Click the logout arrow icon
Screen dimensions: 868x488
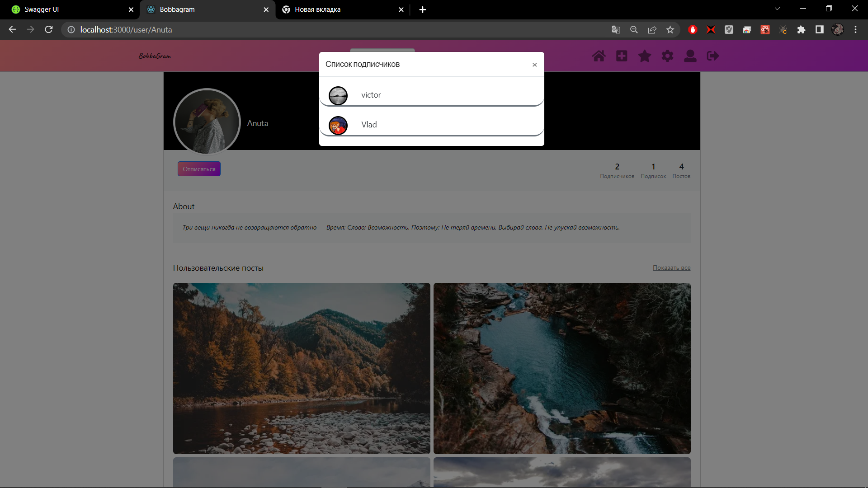pyautogui.click(x=713, y=56)
